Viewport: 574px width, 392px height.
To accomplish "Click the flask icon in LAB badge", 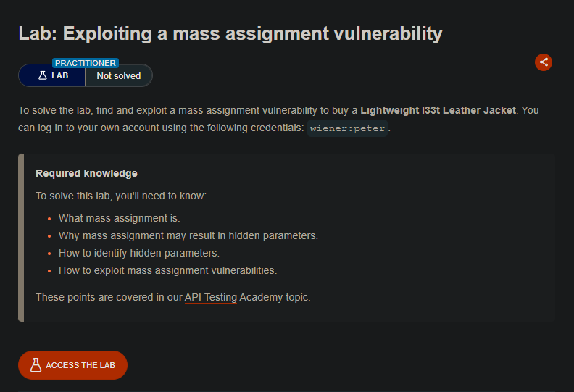I will 43,75.
